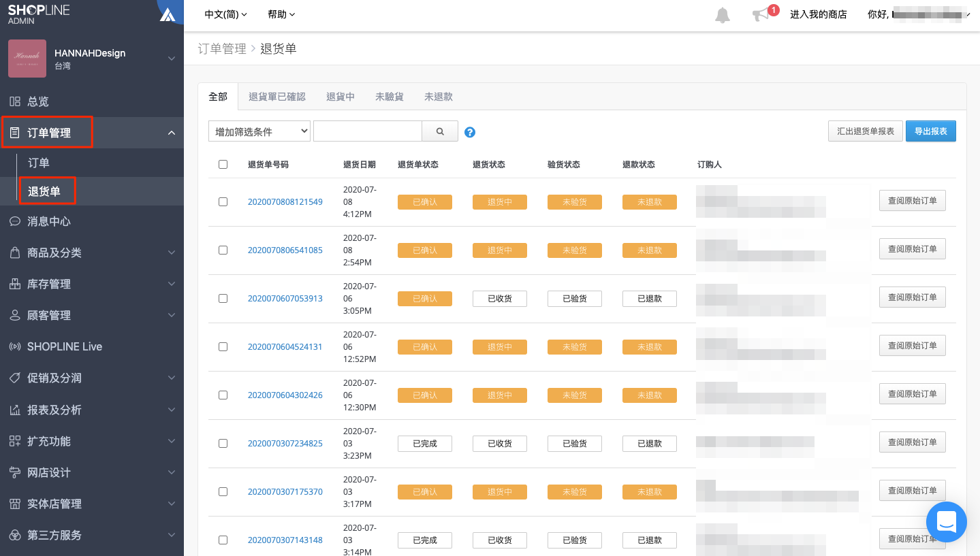Viewport: 980px width, 556px height.
Task: Open the 增加筛选条件 filter dropdown
Action: [259, 131]
